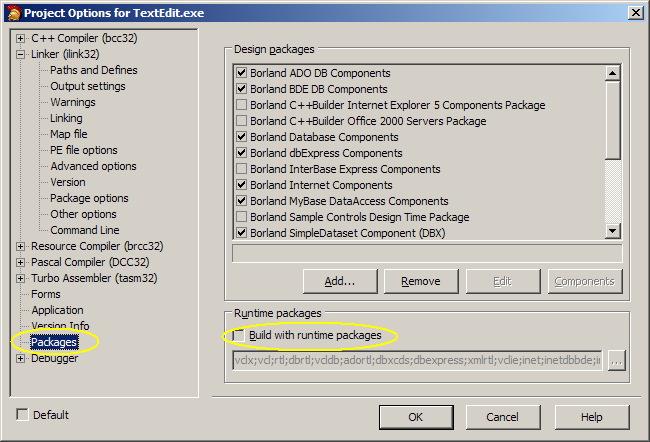The image size is (650, 442).
Task: Select Paths and Defines under Linker
Action: click(x=94, y=70)
